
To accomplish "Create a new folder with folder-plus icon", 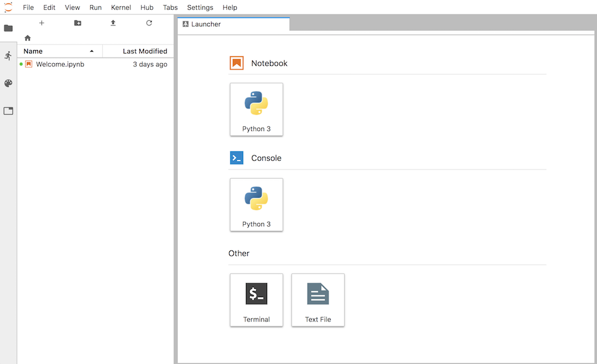I will pos(78,23).
